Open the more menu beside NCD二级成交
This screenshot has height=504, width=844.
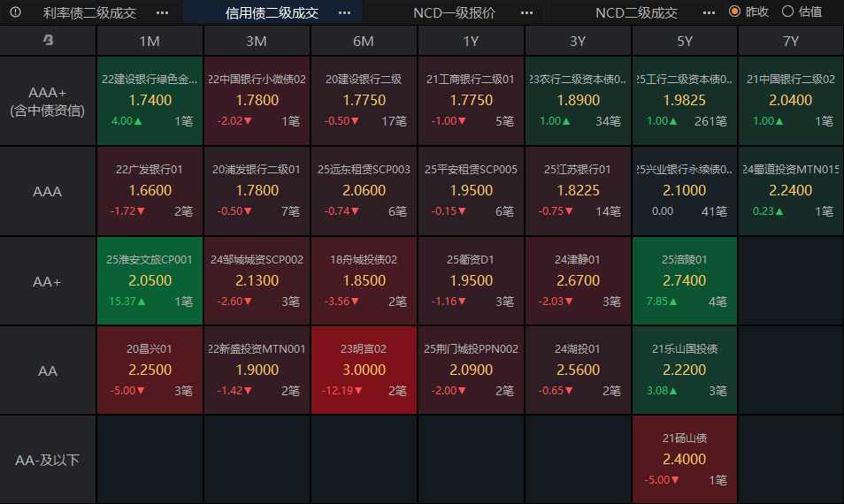[709, 12]
